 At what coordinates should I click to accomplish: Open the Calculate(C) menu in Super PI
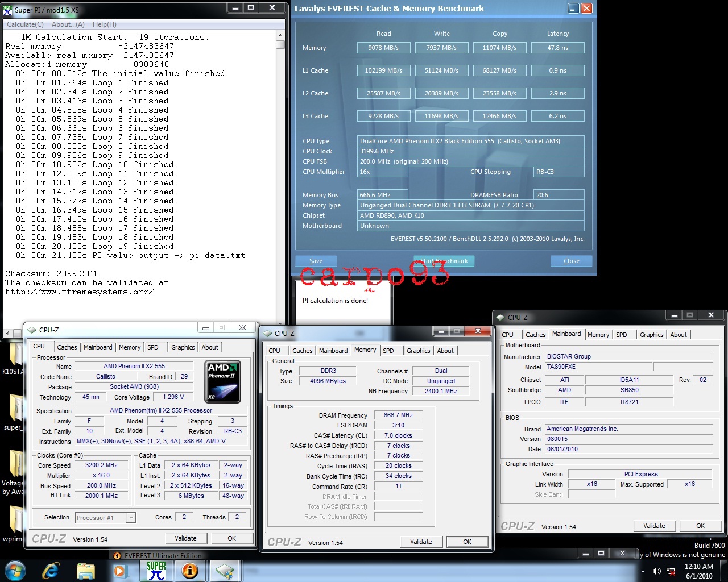click(x=25, y=24)
